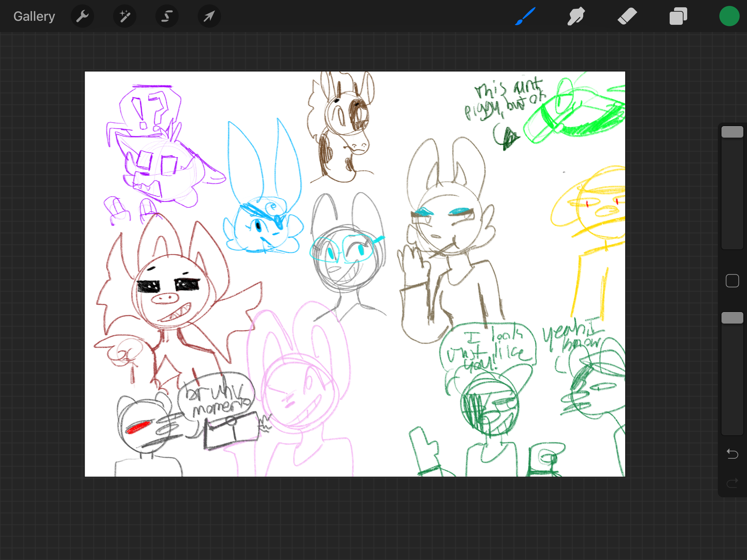Select the Brush tool

click(525, 16)
